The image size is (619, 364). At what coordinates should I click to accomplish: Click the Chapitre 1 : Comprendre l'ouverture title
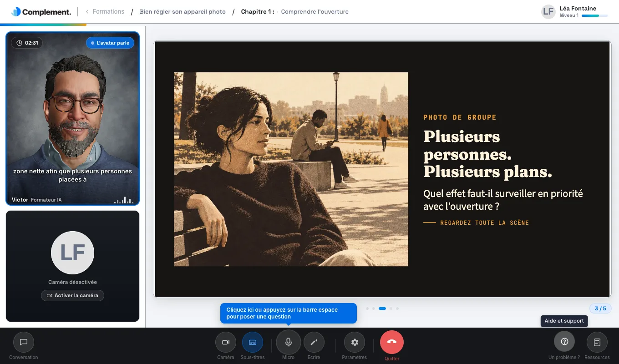click(x=294, y=12)
